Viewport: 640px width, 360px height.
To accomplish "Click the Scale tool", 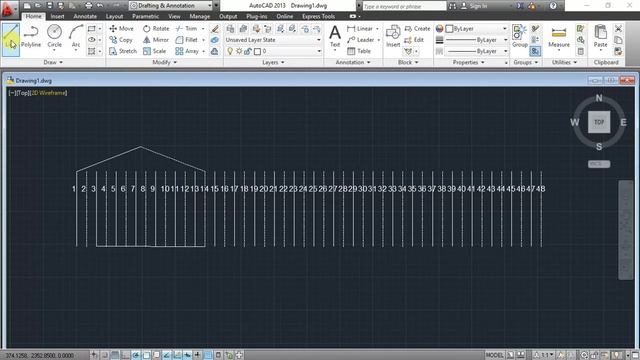I will [x=154, y=51].
